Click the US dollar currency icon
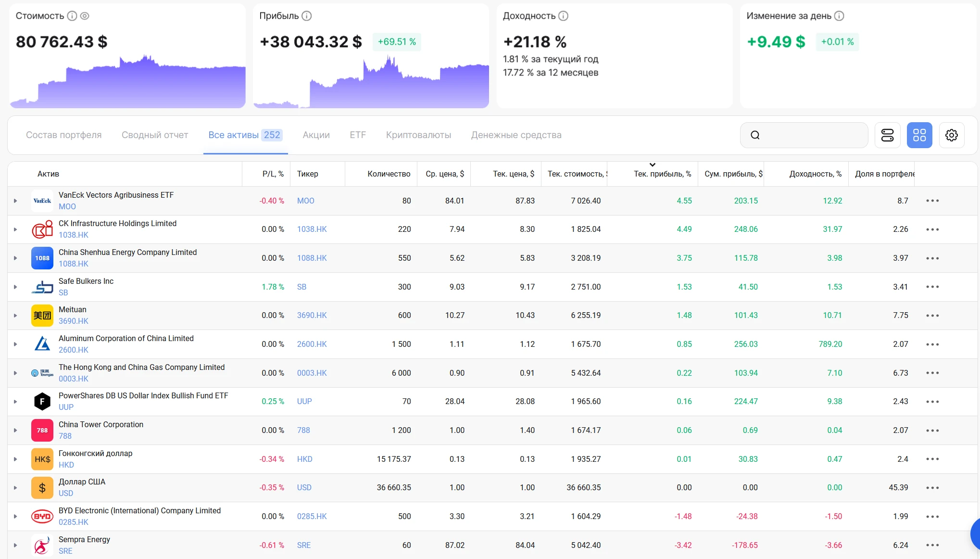The height and width of the screenshot is (559, 980). (42, 488)
